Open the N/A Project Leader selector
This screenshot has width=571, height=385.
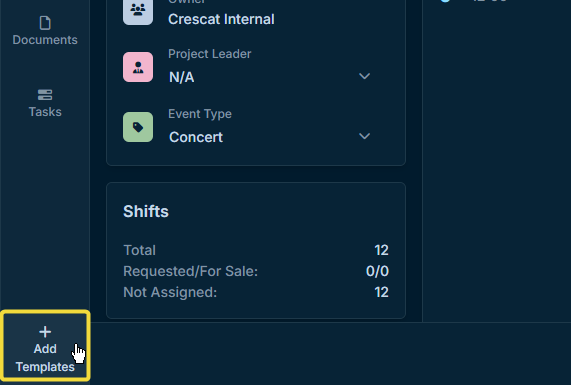point(270,77)
